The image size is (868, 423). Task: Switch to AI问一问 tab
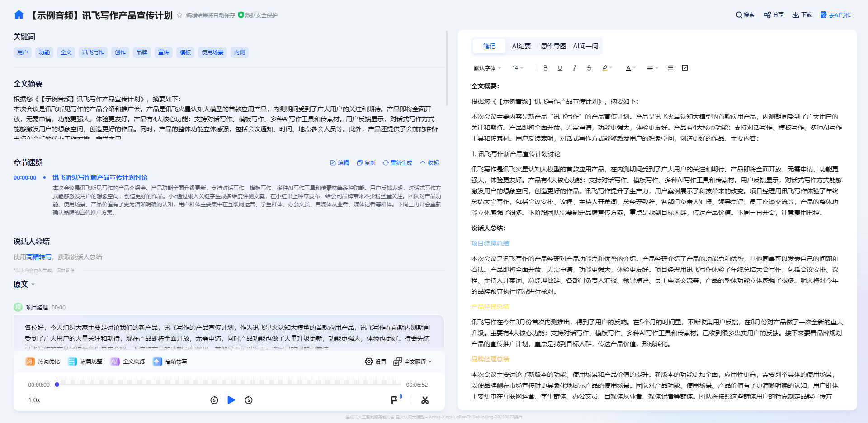click(585, 46)
